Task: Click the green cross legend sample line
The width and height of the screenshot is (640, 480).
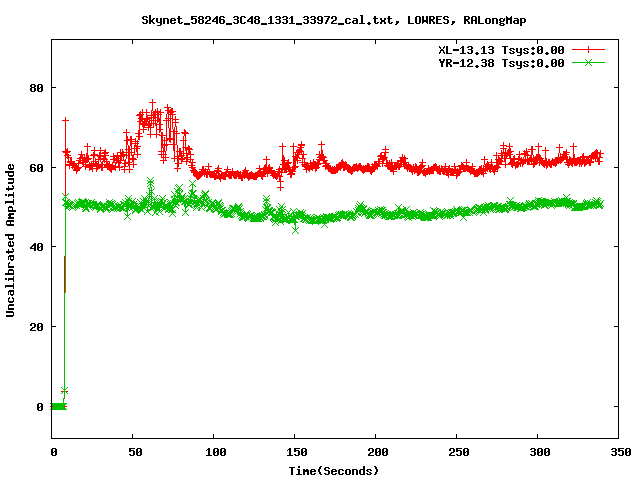Action: (x=588, y=62)
